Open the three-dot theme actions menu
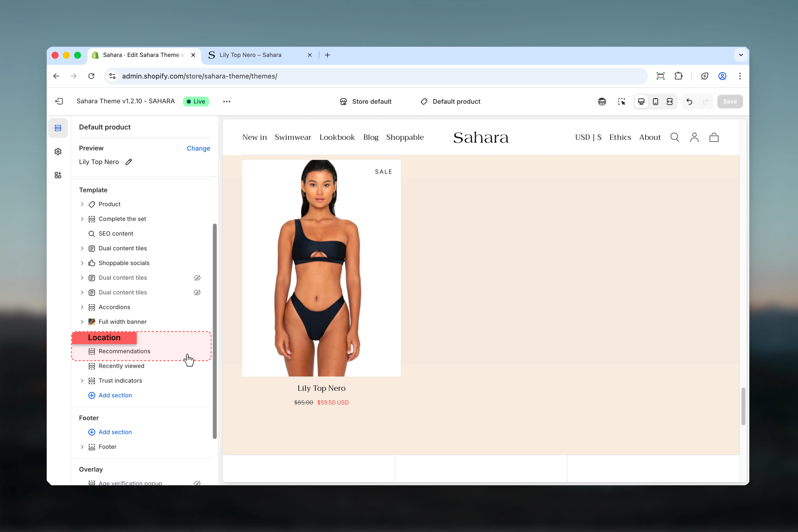Image resolution: width=798 pixels, height=532 pixels. coord(227,101)
